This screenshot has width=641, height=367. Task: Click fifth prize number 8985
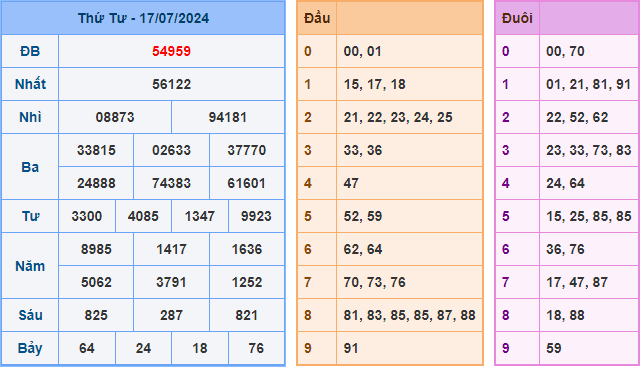(96, 249)
